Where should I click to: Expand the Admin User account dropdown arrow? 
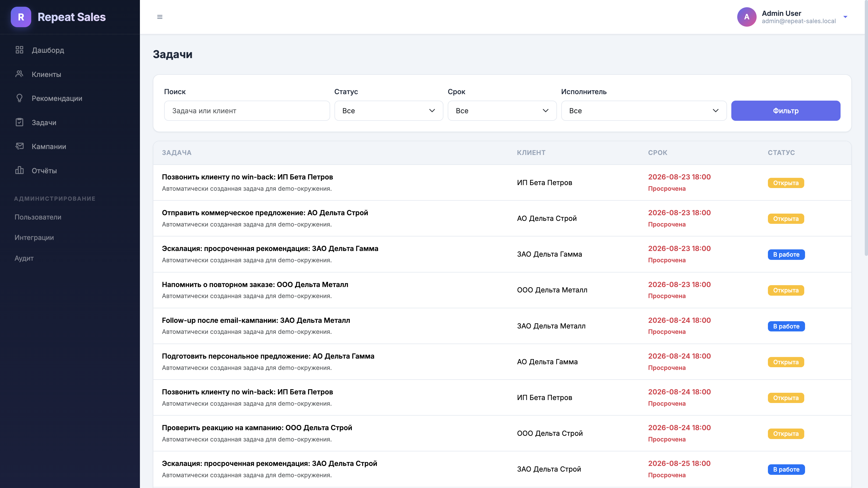tap(845, 17)
